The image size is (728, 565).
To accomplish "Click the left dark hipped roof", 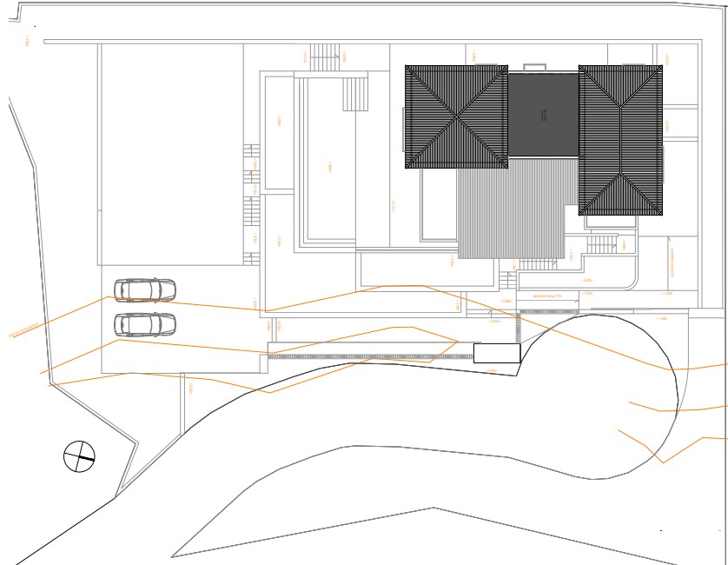I will [x=457, y=116].
